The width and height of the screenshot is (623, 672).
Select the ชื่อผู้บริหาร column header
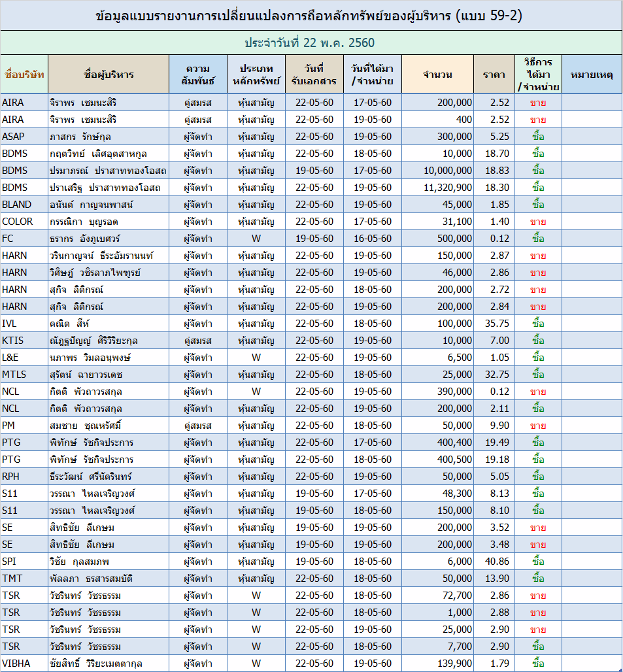pyautogui.click(x=109, y=75)
